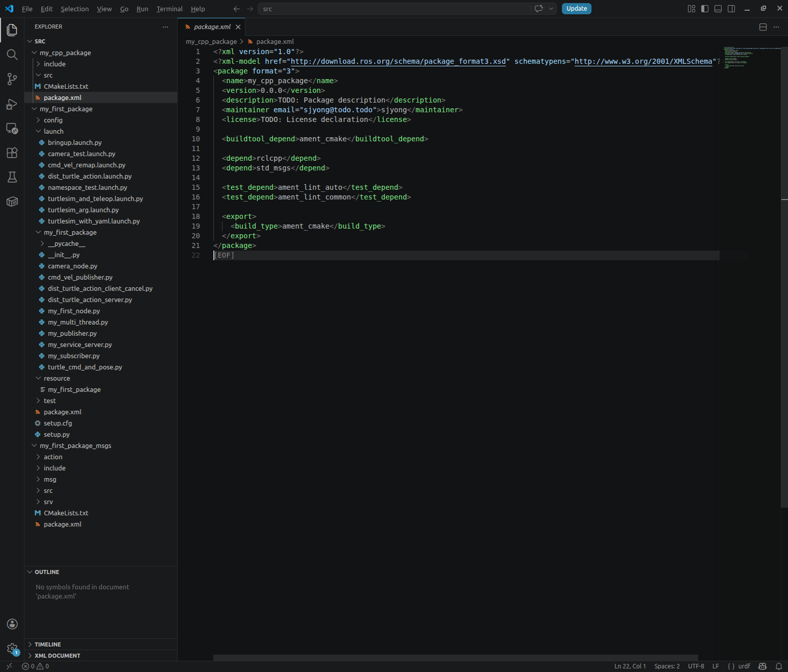Open the Remote Explorer view
This screenshot has height=672, width=788.
coord(12,128)
